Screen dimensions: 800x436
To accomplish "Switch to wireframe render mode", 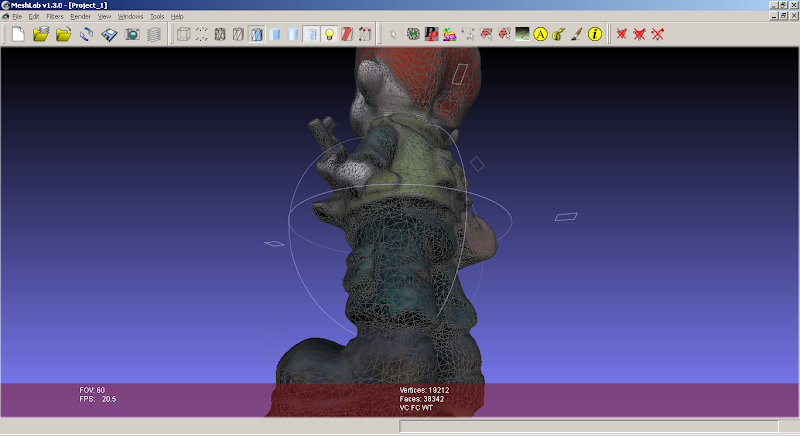I will pyautogui.click(x=220, y=34).
